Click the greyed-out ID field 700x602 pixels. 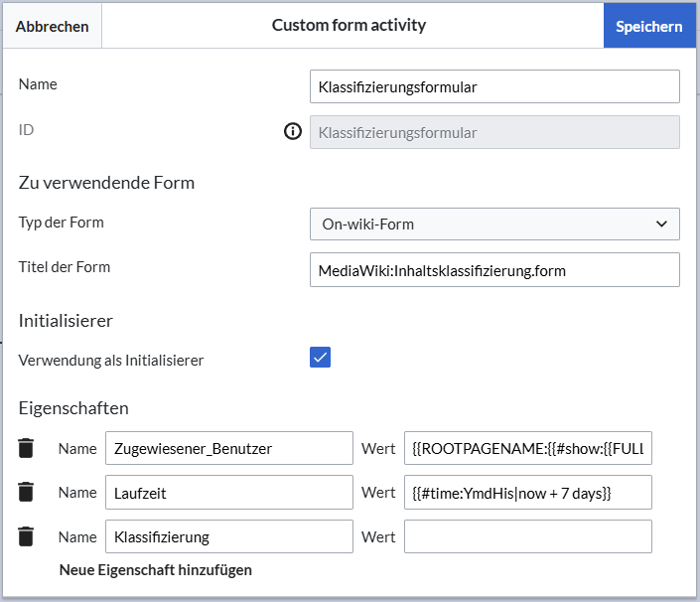(493, 133)
